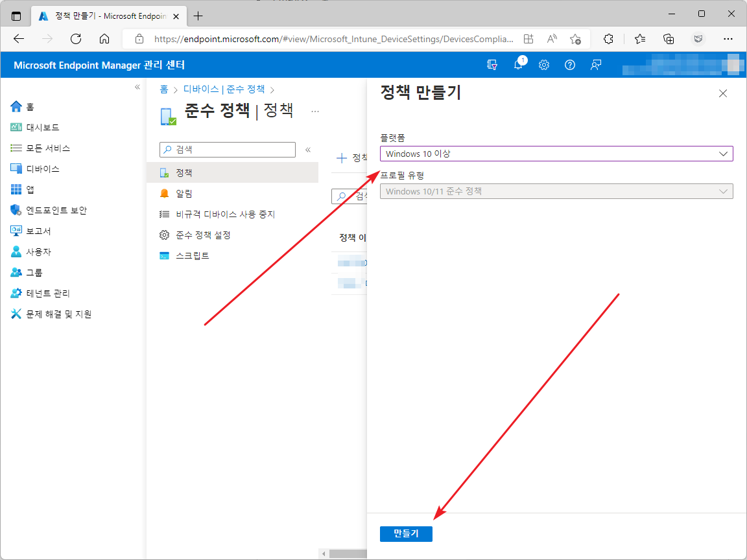Go to browser home page icon
This screenshot has height=560, width=747.
pyautogui.click(x=104, y=39)
